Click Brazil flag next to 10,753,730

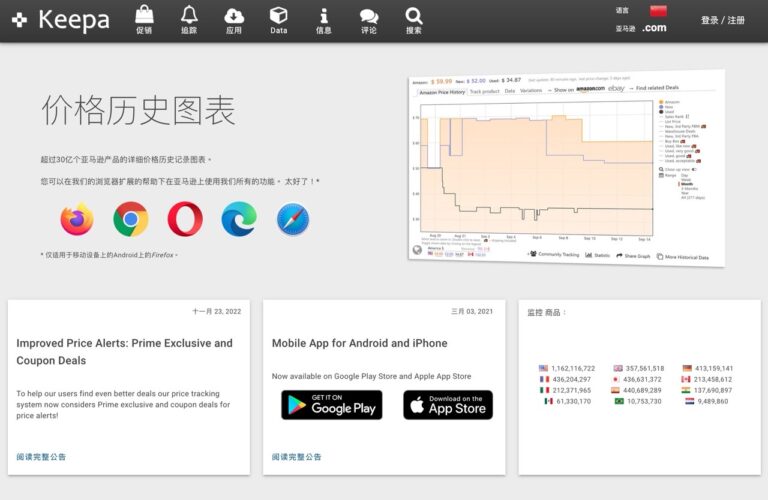click(x=619, y=401)
